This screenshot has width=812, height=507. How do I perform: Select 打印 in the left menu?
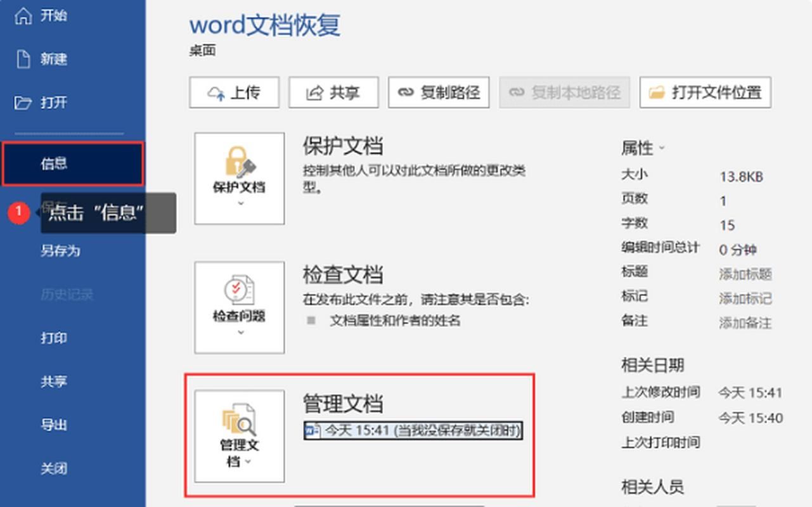click(54, 338)
